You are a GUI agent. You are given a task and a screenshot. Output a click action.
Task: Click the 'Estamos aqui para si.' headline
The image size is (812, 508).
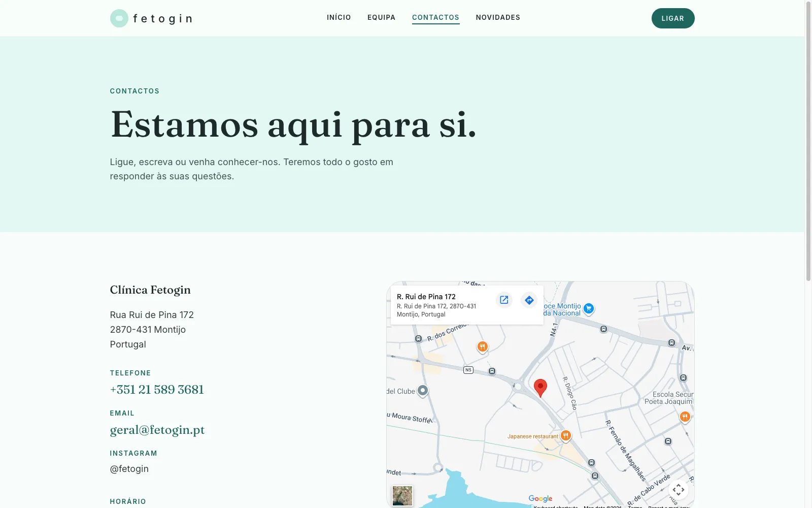(293, 125)
